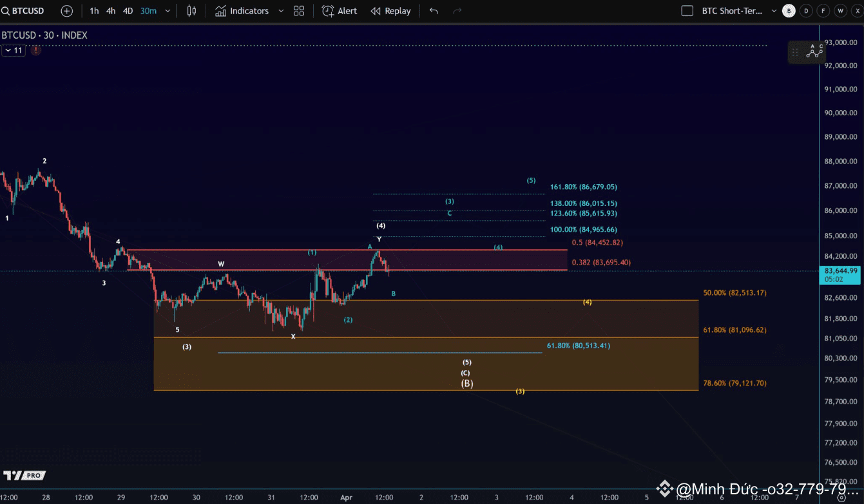The image size is (864, 504).
Task: Click the add symbol plus icon
Action: [x=67, y=11]
